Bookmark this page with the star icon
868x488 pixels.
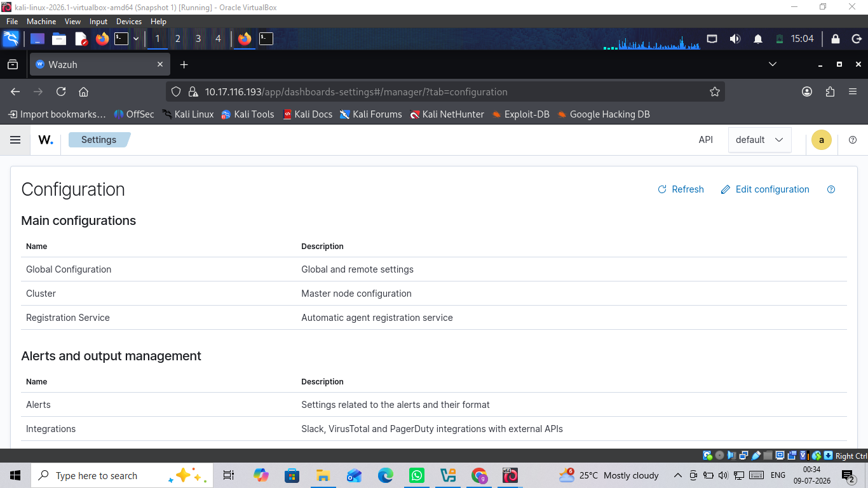714,91
